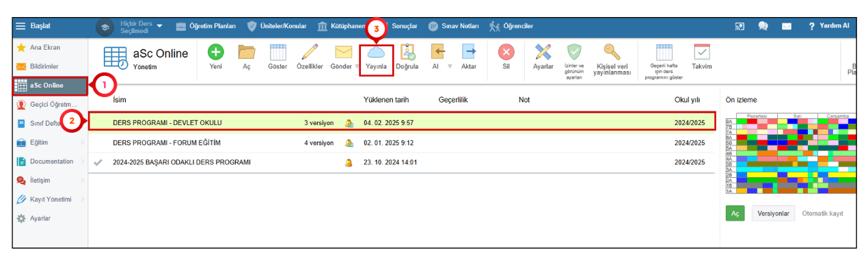This screenshot has width=868, height=264.
Task: Expand the Documentation sidebar chevron
Action: pos(82,161)
